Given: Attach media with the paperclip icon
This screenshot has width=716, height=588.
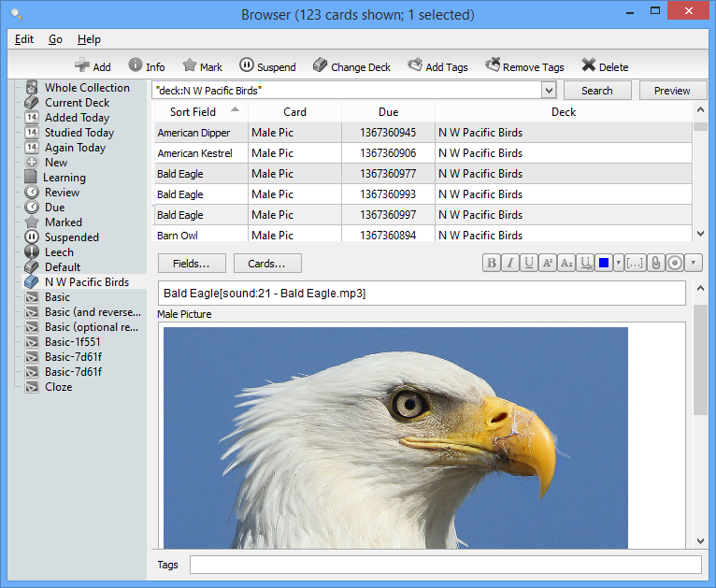Looking at the screenshot, I should [656, 263].
